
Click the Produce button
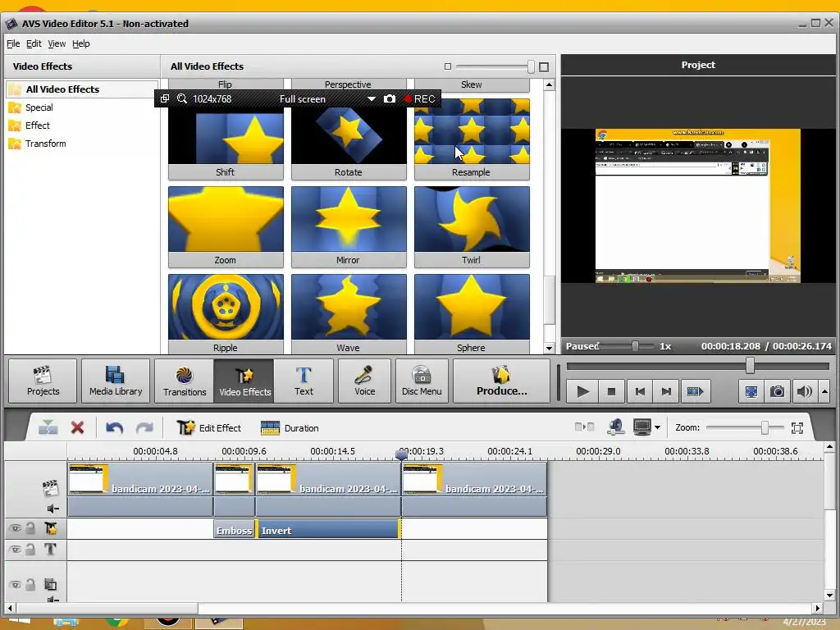[501, 381]
